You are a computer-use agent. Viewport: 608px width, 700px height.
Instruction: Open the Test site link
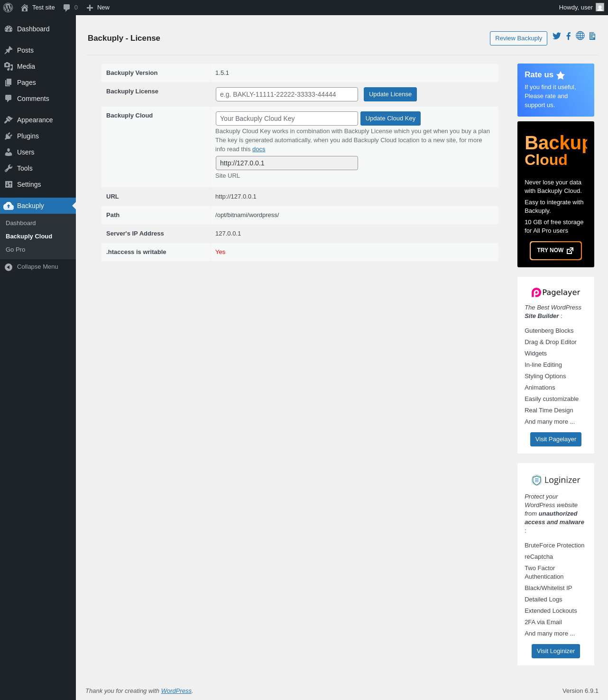(44, 8)
